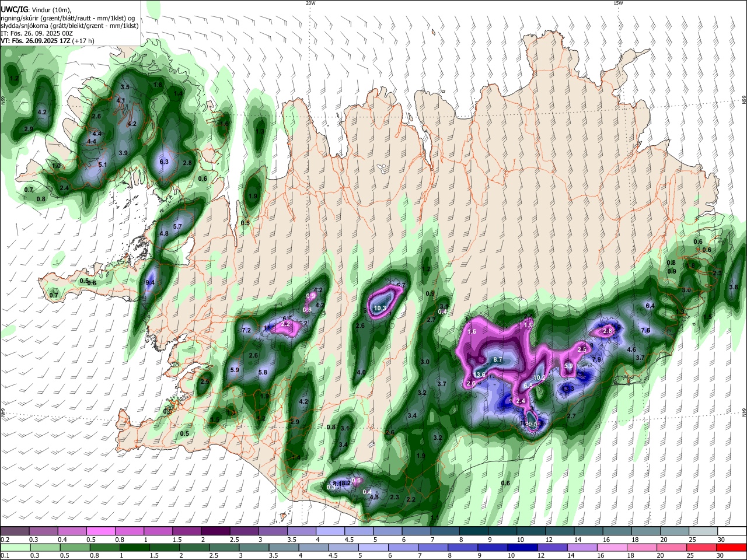Click the 13.6 precipitation value on map
The width and height of the screenshot is (747, 560).
[x=480, y=374]
